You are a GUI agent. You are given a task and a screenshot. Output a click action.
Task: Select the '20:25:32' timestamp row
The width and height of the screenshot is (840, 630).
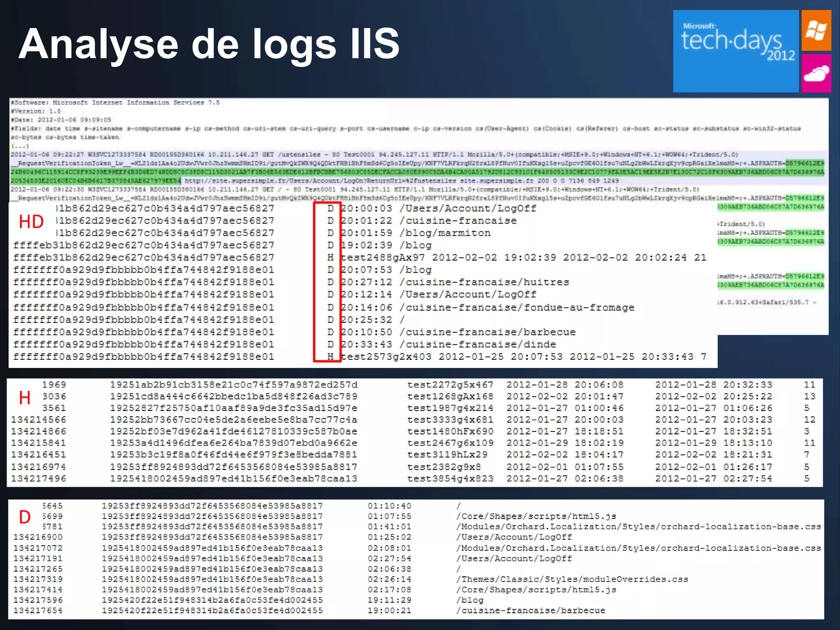coord(367,320)
